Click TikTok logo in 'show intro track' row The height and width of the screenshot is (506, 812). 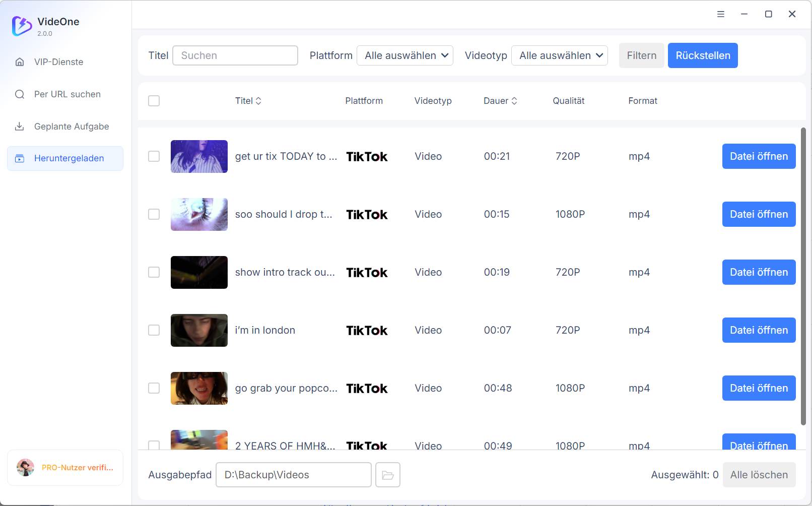(x=367, y=273)
